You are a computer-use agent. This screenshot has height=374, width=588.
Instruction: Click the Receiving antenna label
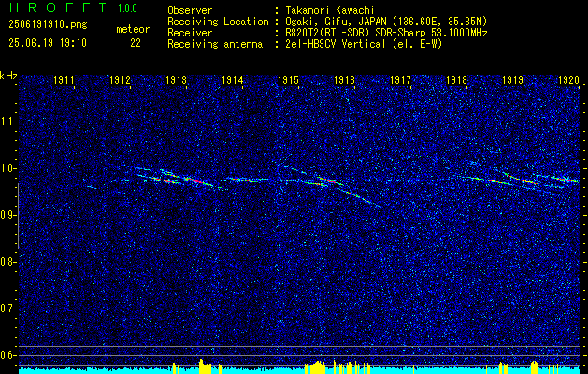point(215,44)
